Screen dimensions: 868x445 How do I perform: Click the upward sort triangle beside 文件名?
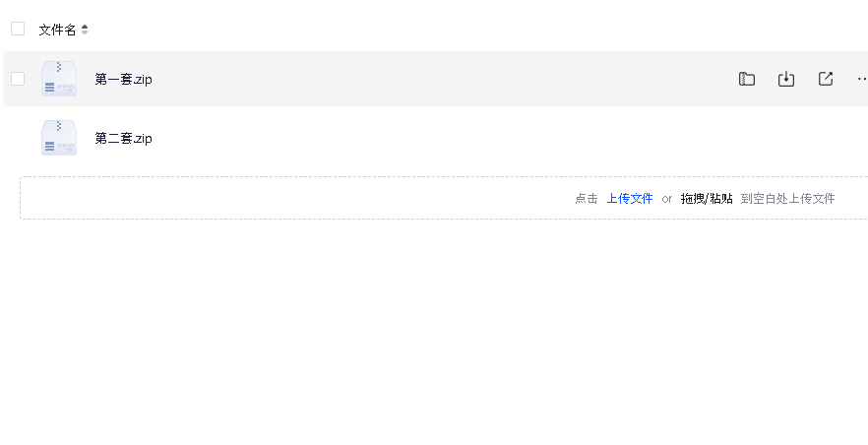coord(85,27)
